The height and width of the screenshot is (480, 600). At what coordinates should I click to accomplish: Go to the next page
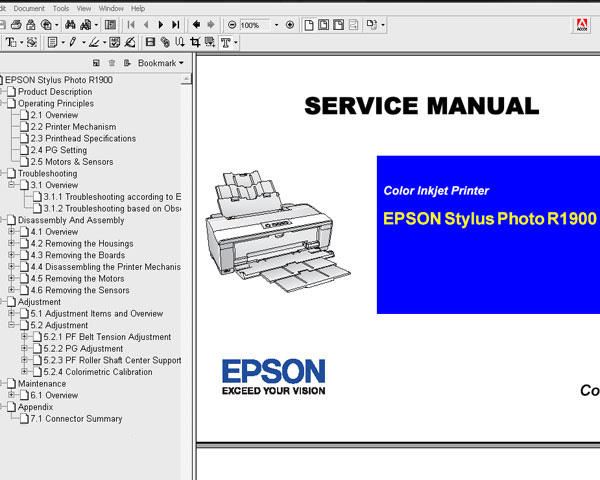161,25
